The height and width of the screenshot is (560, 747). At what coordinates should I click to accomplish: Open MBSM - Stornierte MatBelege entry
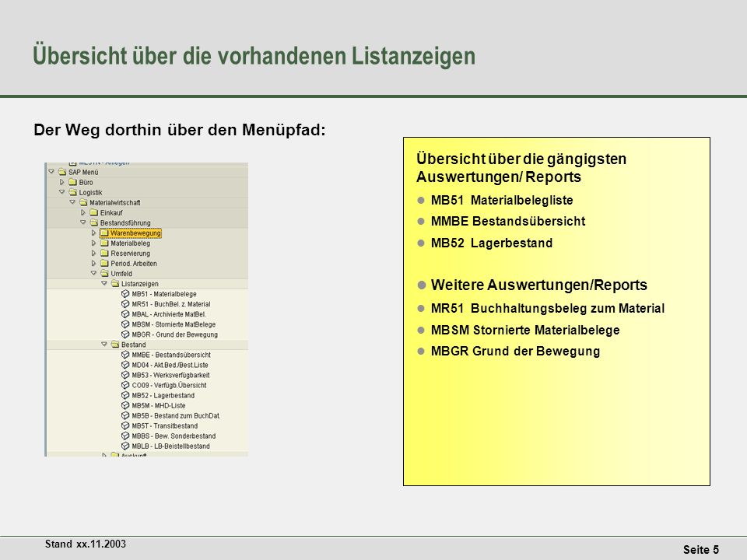(174, 324)
